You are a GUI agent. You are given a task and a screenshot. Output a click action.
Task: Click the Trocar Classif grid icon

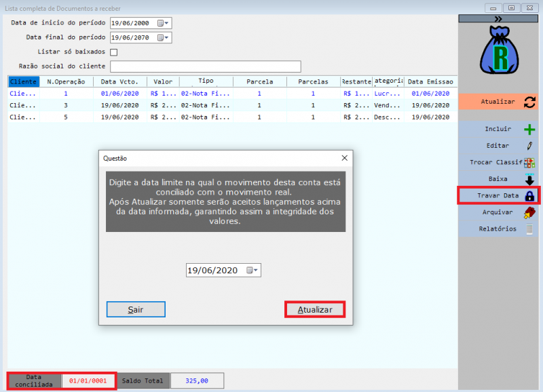coord(529,163)
